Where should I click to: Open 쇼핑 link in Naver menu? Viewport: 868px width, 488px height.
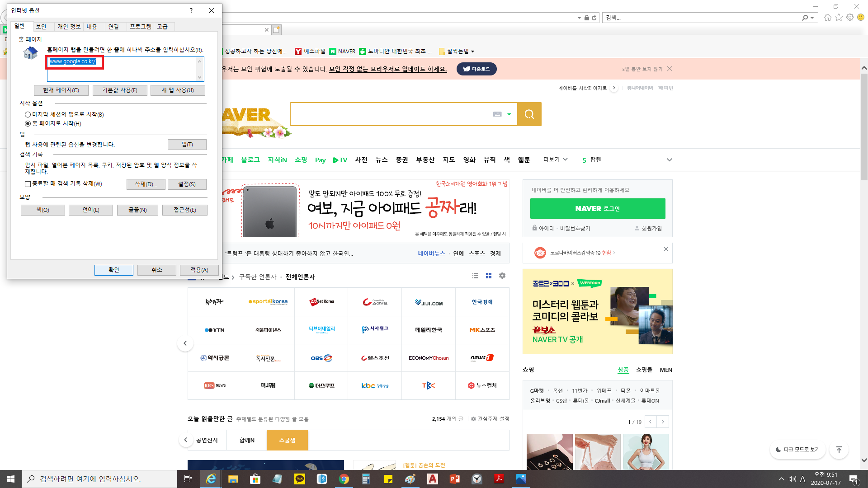[x=301, y=160]
